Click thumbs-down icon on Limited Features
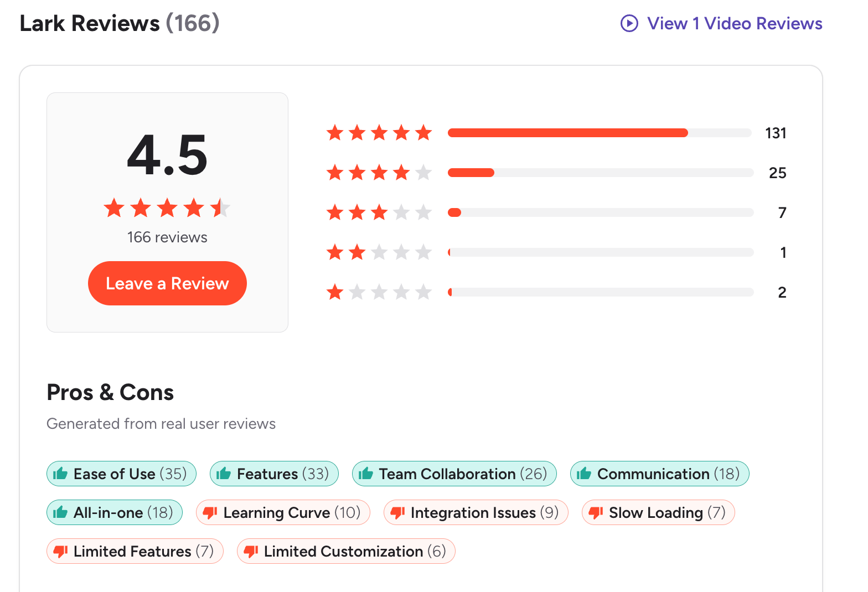Viewport: 868px width, 592px height. [x=60, y=552]
